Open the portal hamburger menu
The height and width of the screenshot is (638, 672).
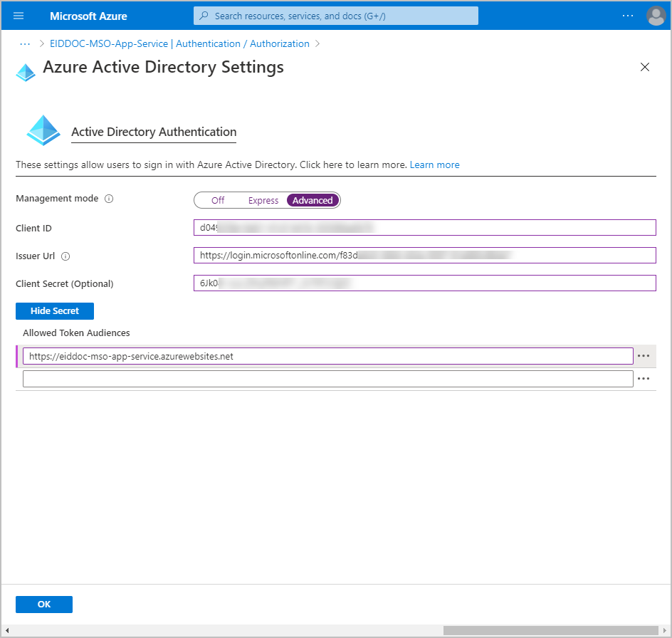pyautogui.click(x=19, y=16)
